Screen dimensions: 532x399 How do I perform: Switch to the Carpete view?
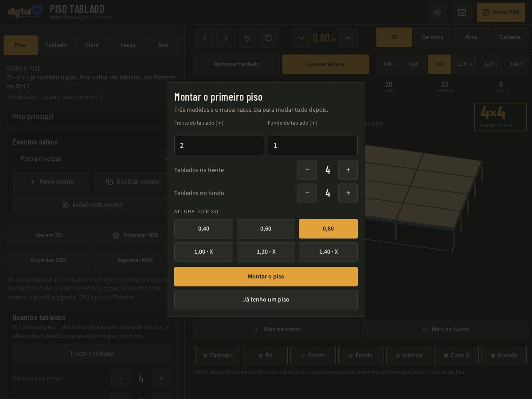pos(510,37)
